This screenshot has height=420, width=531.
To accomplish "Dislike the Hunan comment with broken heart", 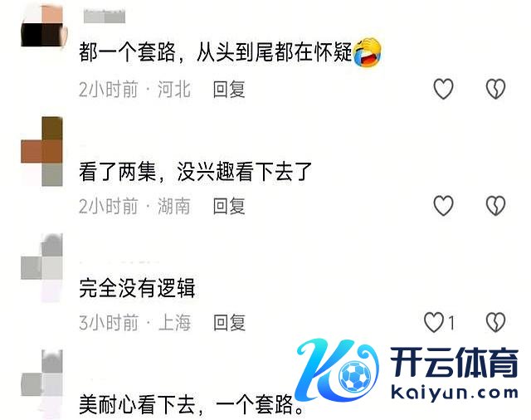I will 495,206.
